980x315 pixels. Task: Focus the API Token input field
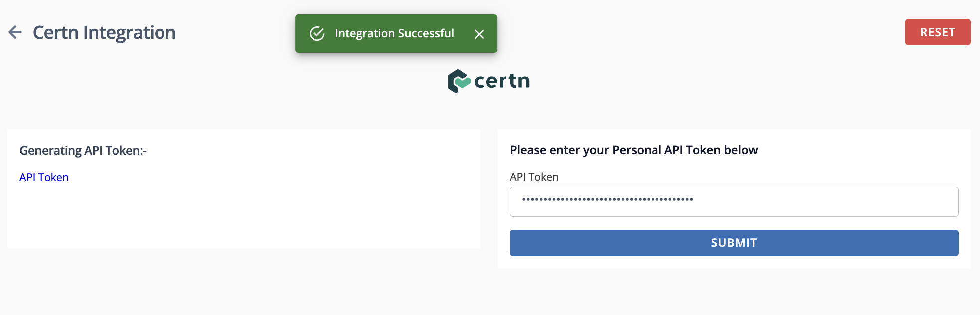tap(734, 202)
